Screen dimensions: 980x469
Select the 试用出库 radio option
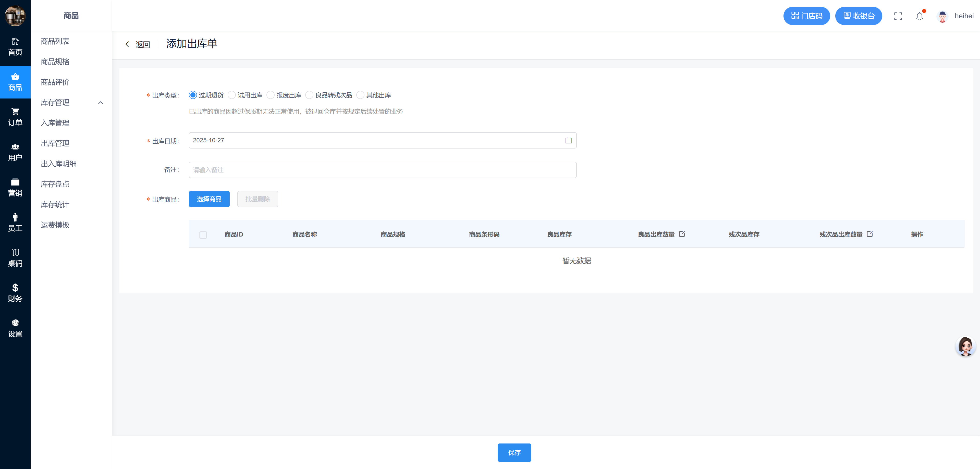pos(232,95)
